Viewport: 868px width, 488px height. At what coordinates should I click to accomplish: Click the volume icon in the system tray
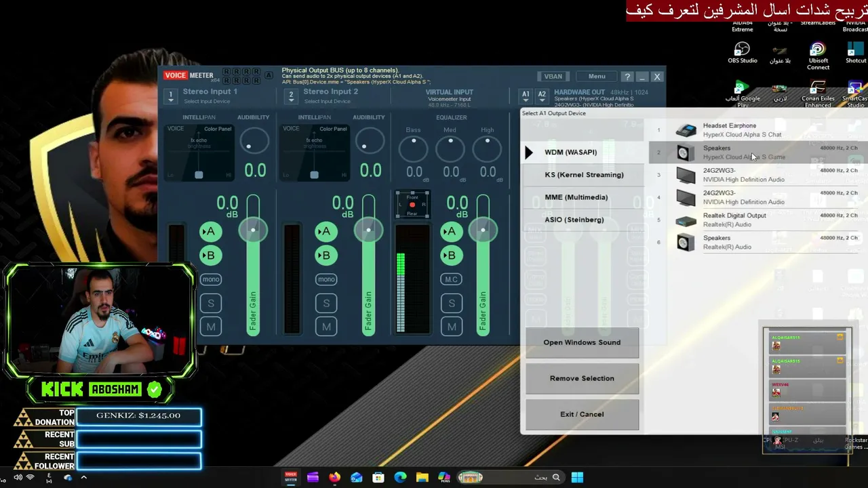[x=18, y=477]
